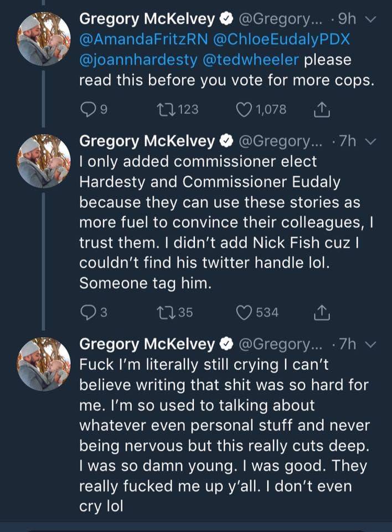Screen dimensions: 392x532
Task: Open Gregory McKelvey's name on the third tweet
Action: pos(147,344)
